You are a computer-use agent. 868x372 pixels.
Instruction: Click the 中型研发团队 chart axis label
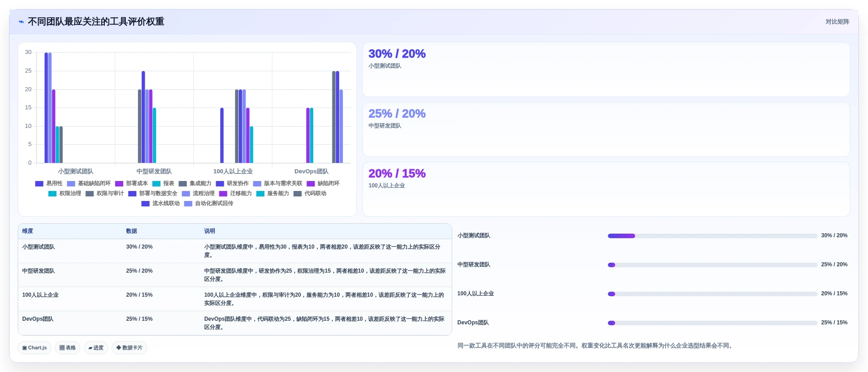154,171
